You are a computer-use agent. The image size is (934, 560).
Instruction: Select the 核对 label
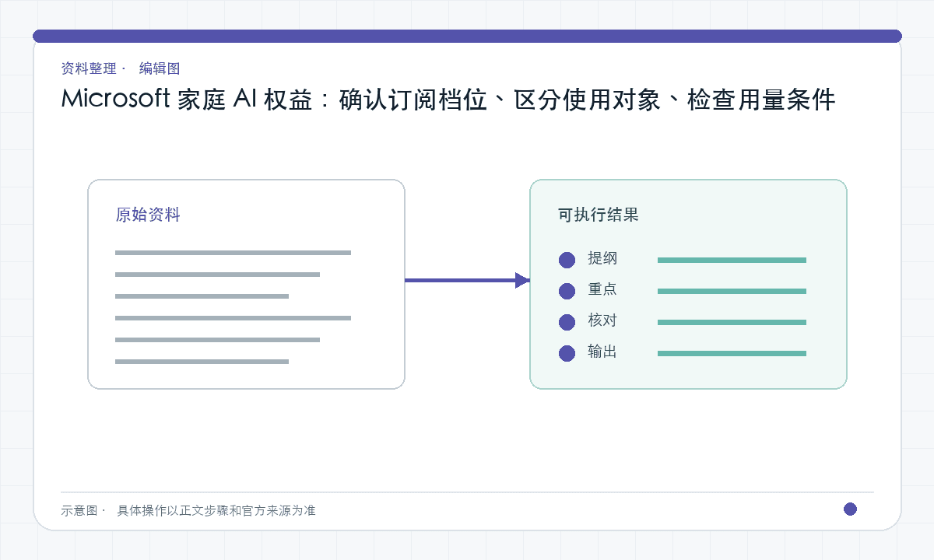tap(602, 320)
